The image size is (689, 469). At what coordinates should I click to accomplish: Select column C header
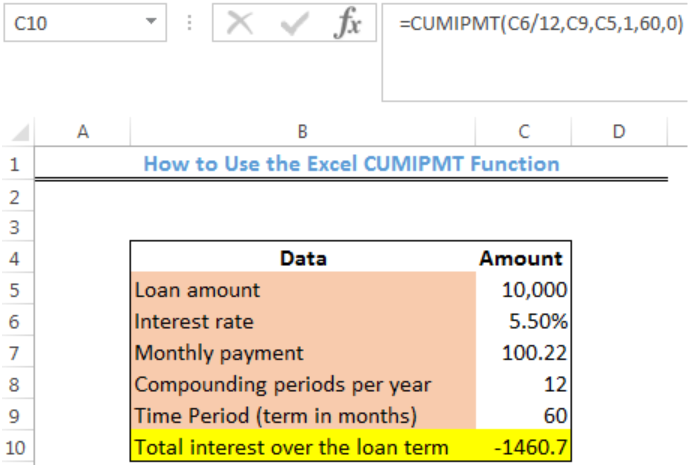click(x=523, y=131)
